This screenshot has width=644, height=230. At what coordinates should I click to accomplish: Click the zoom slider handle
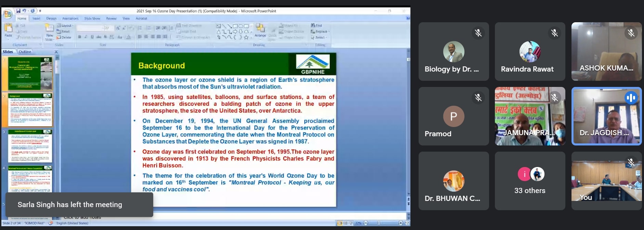tap(379, 223)
